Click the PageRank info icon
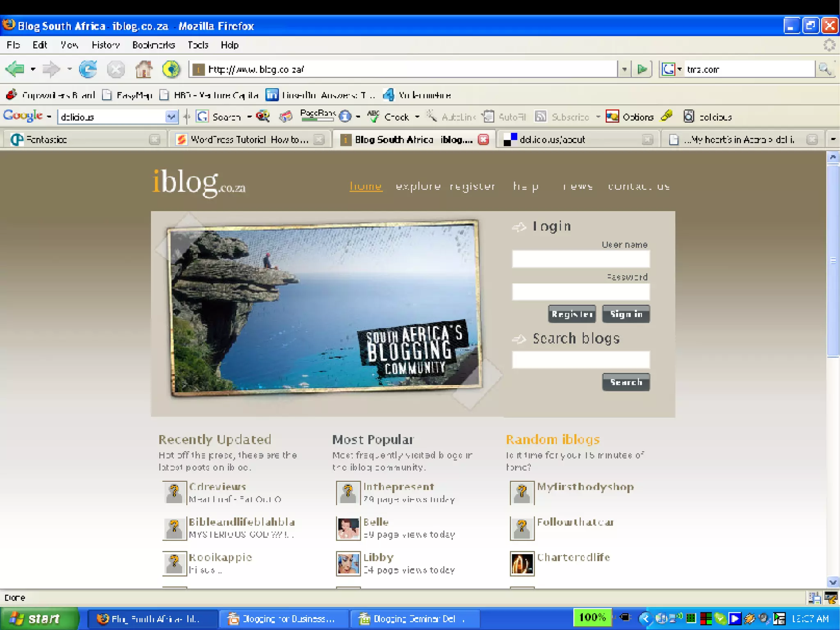This screenshot has width=840, height=630. (x=345, y=117)
